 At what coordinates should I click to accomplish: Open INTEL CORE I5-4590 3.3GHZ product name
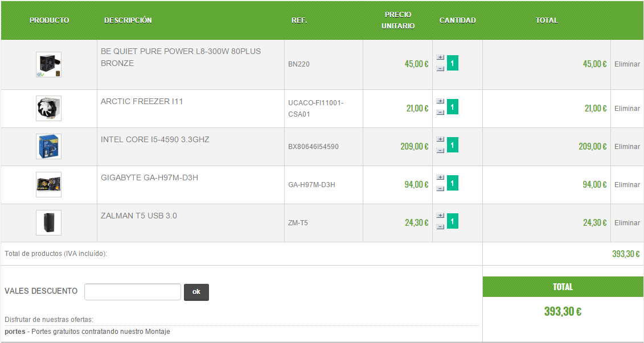coord(155,139)
